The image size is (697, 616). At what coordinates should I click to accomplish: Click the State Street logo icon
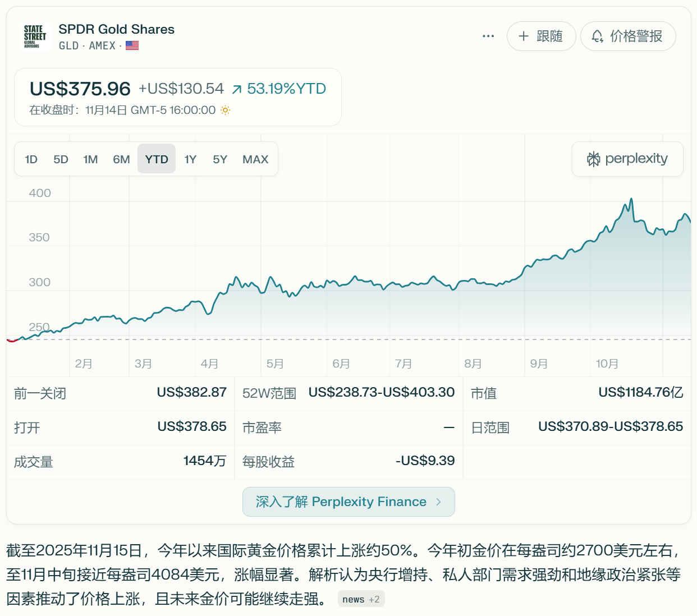[x=36, y=37]
